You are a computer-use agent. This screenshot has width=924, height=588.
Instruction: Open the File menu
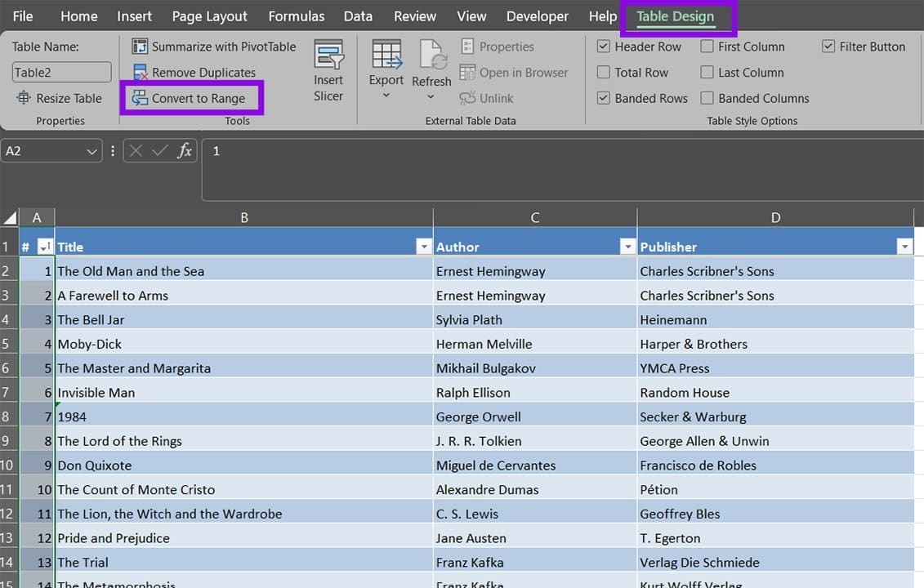pyautogui.click(x=23, y=16)
